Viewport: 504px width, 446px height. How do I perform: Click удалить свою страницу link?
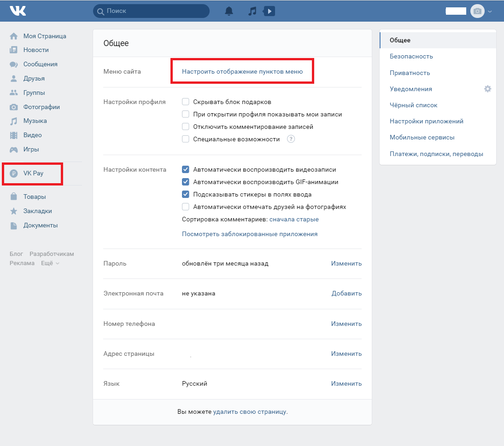point(249,411)
